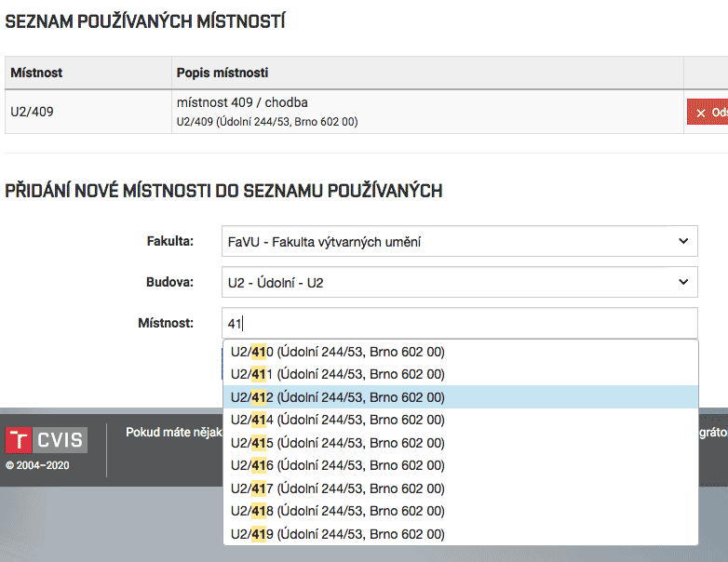Select suggestion U2/418
The height and width of the screenshot is (562, 728).
tap(461, 511)
